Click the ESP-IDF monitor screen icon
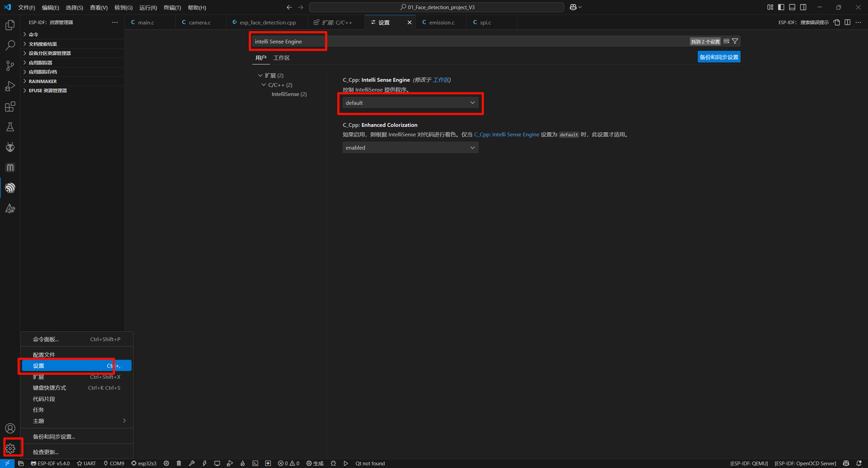868x468 pixels. pyautogui.click(x=217, y=463)
